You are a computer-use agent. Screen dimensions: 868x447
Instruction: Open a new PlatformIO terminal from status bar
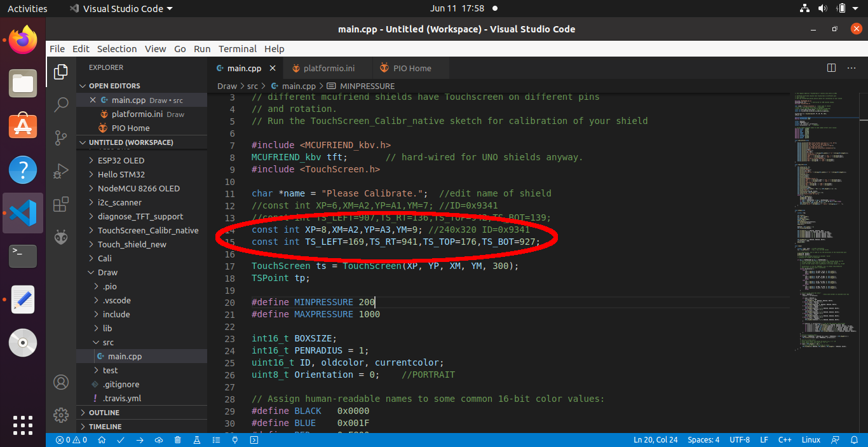point(254,440)
